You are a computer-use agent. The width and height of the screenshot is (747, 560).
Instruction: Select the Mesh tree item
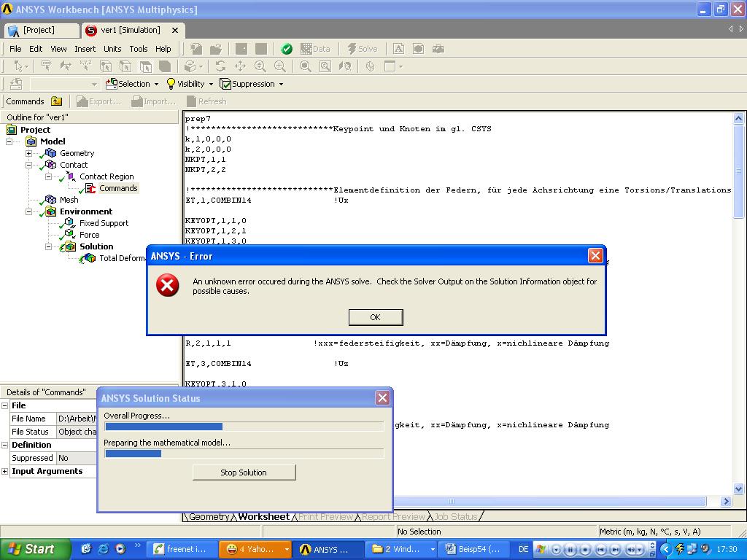pos(69,200)
